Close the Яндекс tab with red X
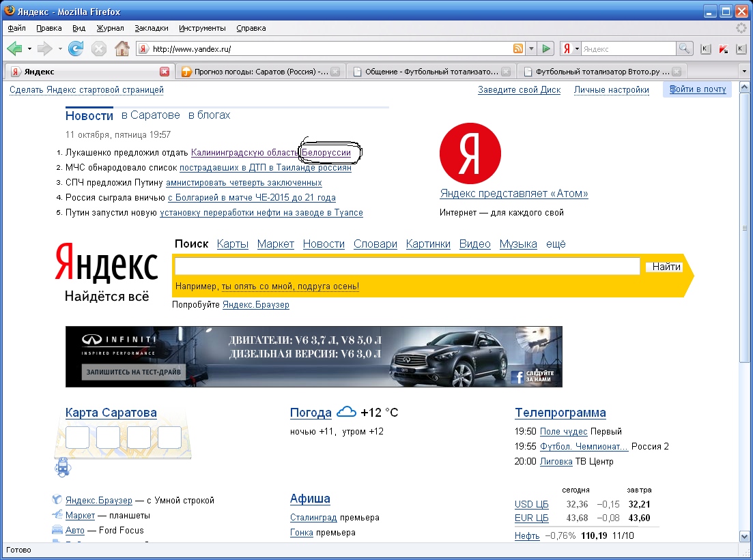The height and width of the screenshot is (560, 753). [165, 72]
